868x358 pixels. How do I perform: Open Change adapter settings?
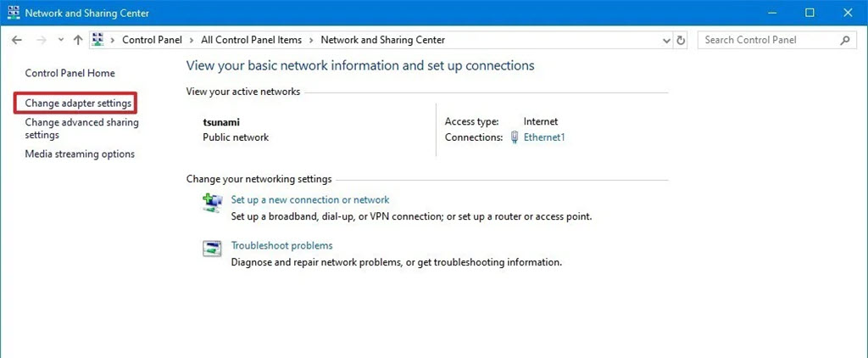point(78,103)
